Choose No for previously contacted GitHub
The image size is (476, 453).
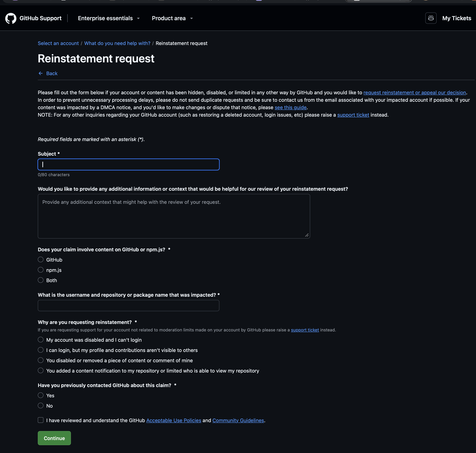point(41,406)
